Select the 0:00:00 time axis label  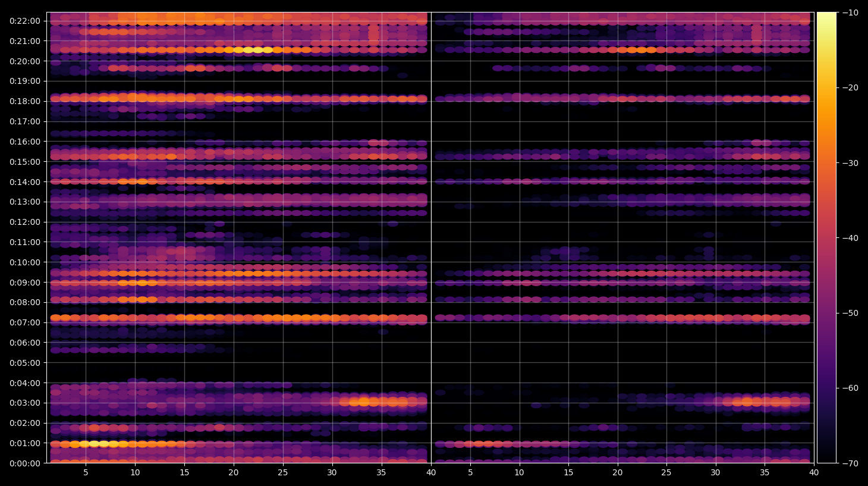[25, 463]
